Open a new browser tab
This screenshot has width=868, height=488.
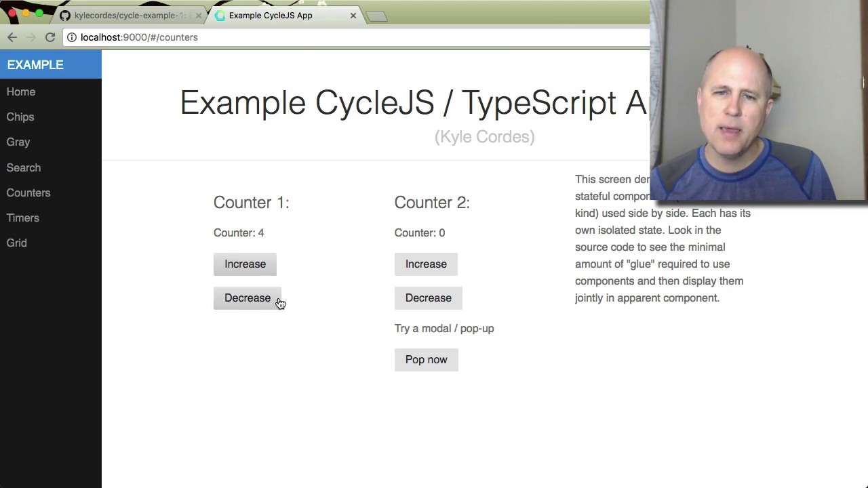[376, 16]
